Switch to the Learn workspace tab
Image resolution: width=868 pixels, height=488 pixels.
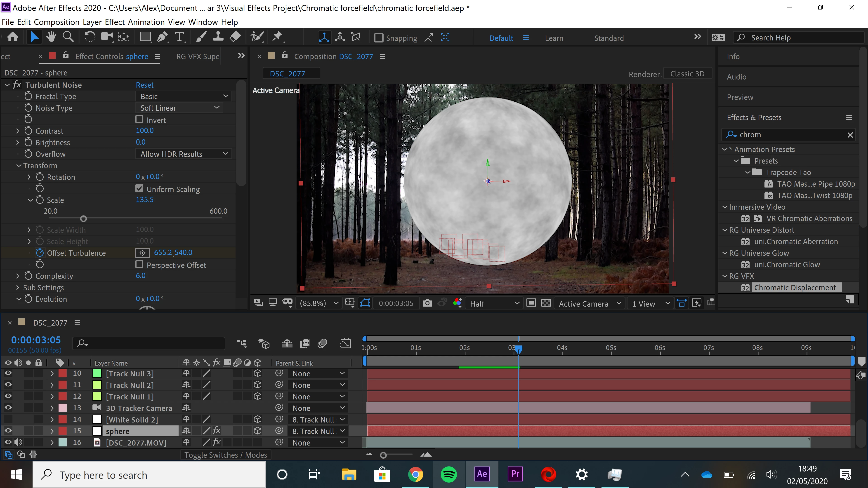tap(554, 38)
